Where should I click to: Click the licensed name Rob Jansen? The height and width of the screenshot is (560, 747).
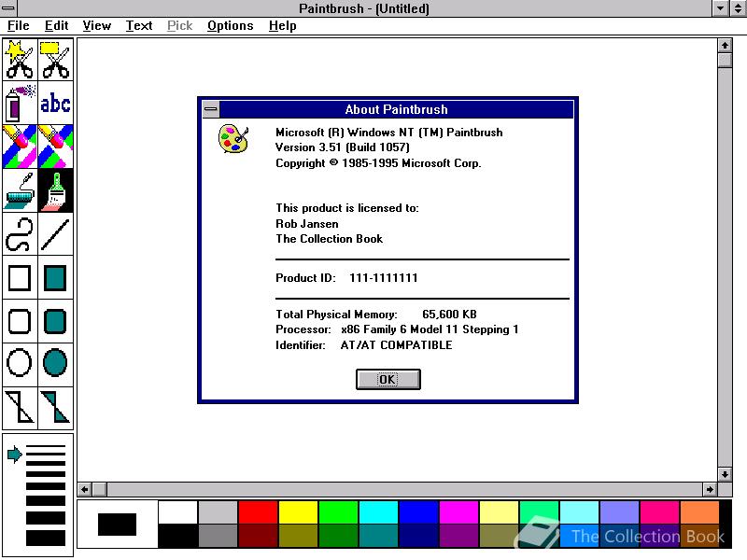click(307, 224)
